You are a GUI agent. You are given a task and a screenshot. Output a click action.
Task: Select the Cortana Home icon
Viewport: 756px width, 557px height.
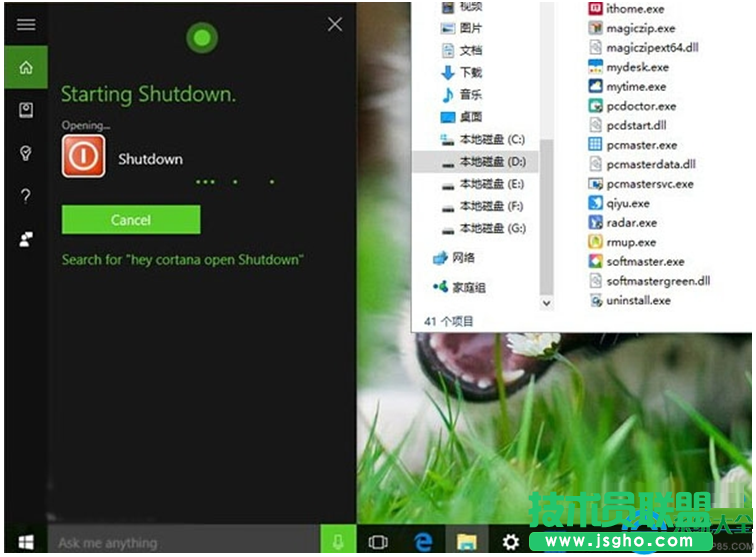coord(26,68)
